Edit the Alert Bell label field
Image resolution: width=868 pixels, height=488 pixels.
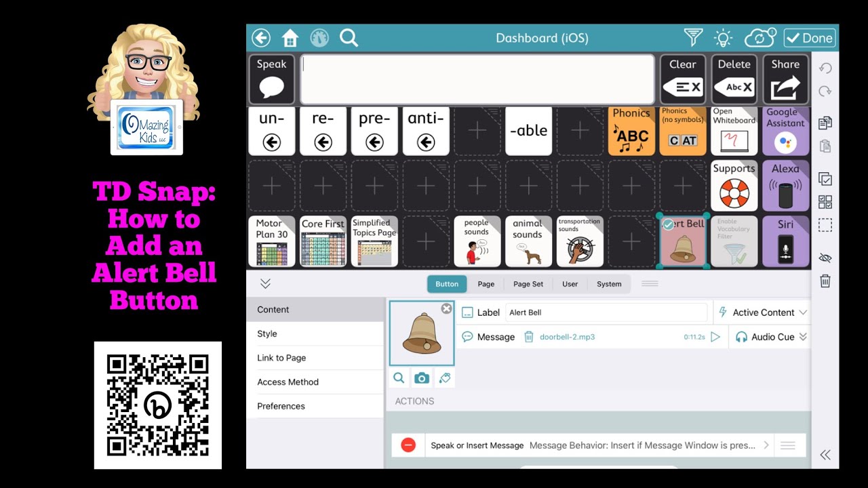[x=606, y=312]
